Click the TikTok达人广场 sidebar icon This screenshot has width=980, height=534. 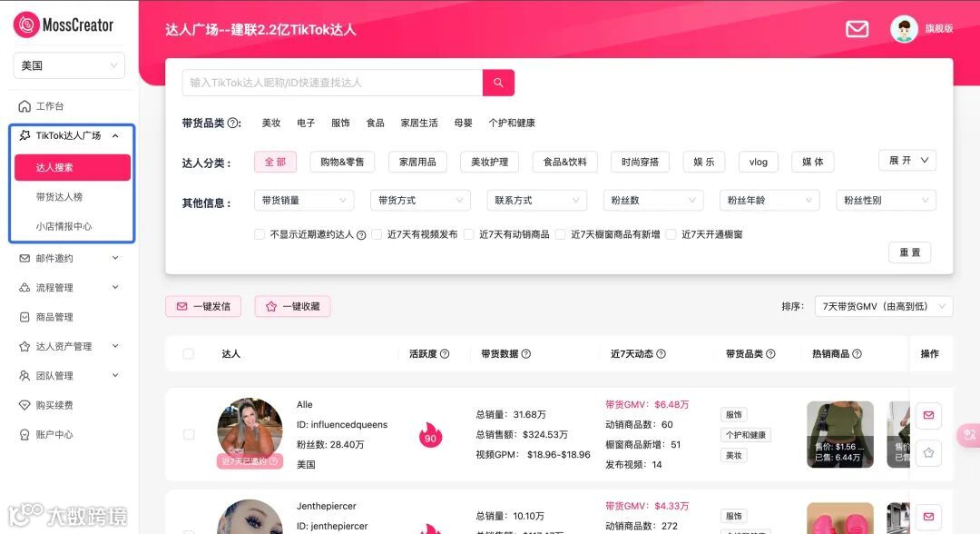coord(24,135)
